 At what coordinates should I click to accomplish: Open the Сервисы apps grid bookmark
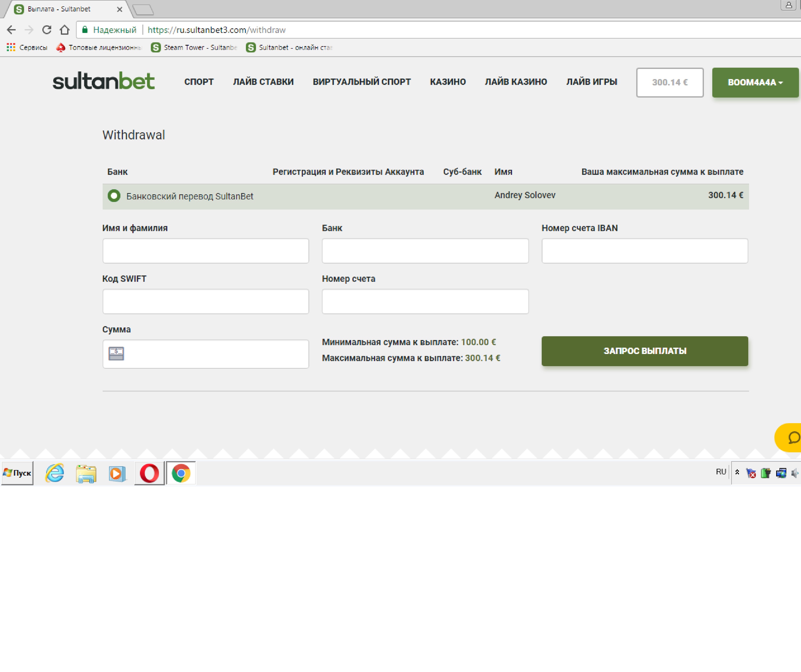(x=27, y=47)
